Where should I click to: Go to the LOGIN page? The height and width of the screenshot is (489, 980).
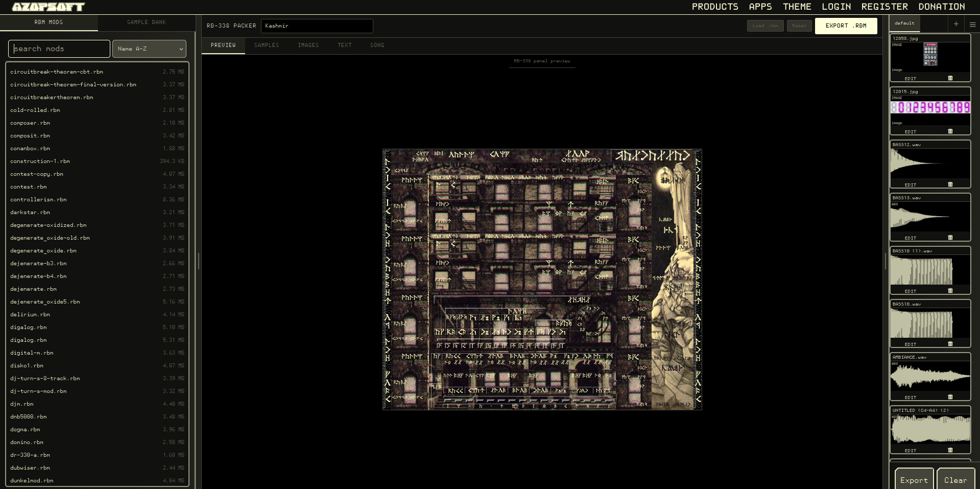[836, 7]
